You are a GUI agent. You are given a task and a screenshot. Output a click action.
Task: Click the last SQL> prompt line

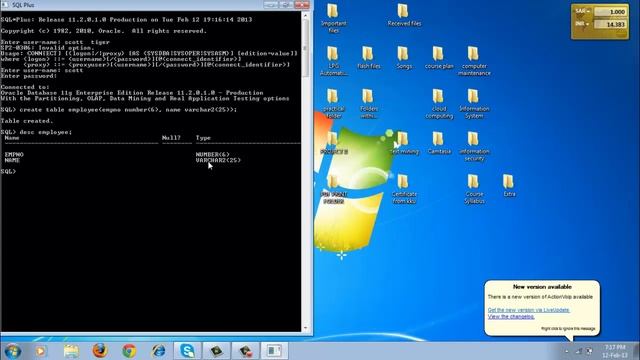9,171
